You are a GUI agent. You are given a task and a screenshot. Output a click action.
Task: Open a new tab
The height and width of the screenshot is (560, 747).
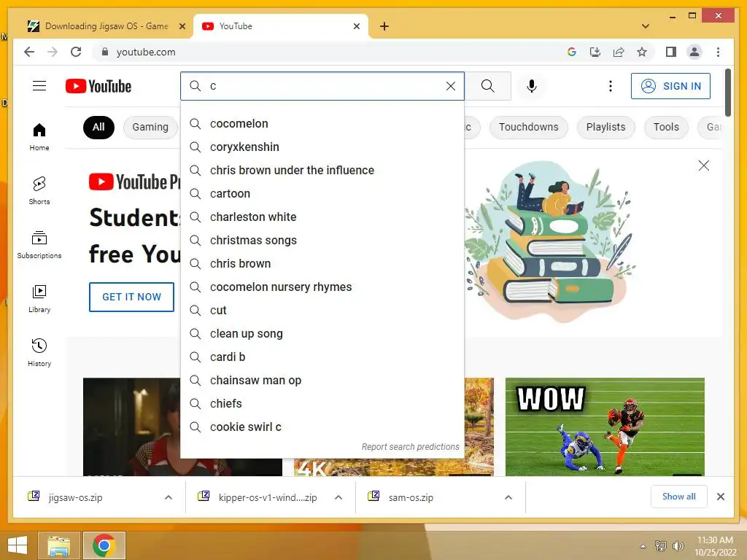point(384,26)
